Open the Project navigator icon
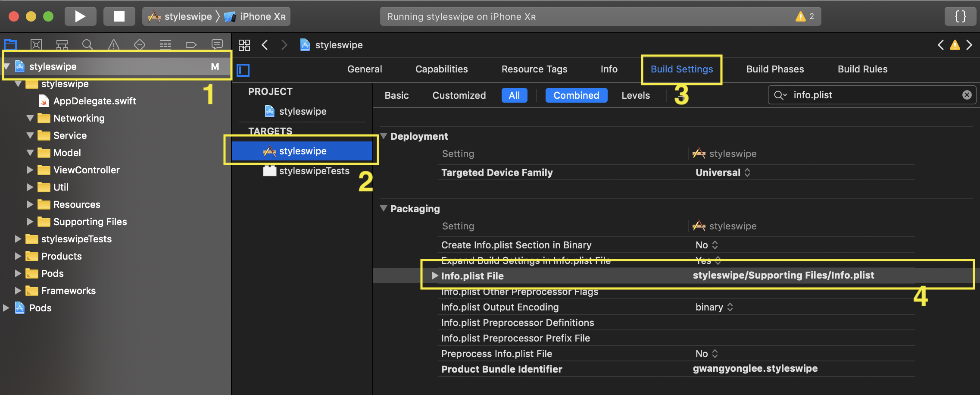Screen dimensions: 980x395 point(10,44)
